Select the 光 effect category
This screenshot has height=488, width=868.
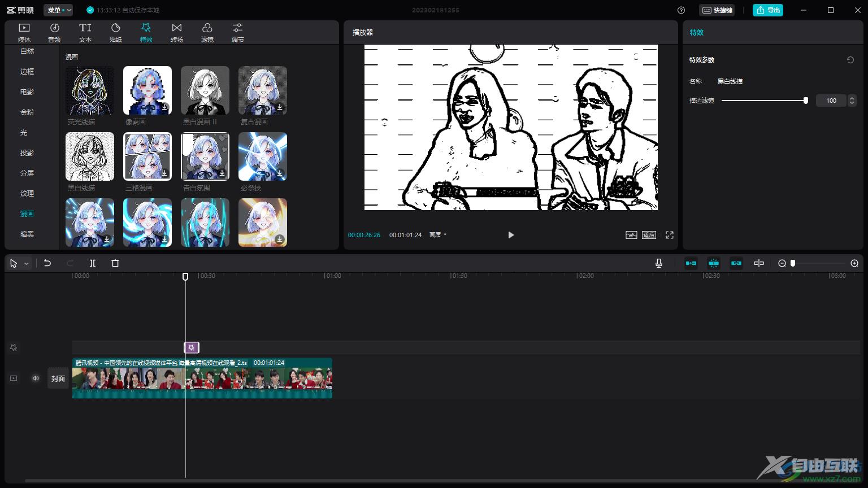(24, 132)
